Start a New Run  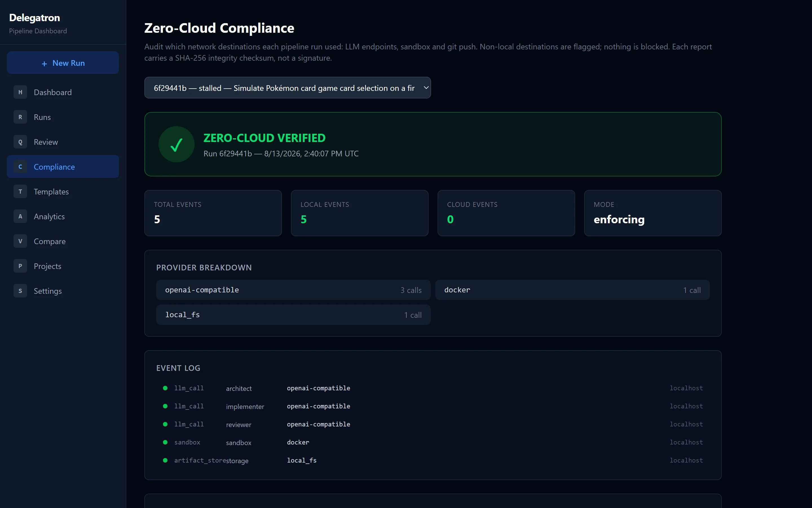pos(63,63)
